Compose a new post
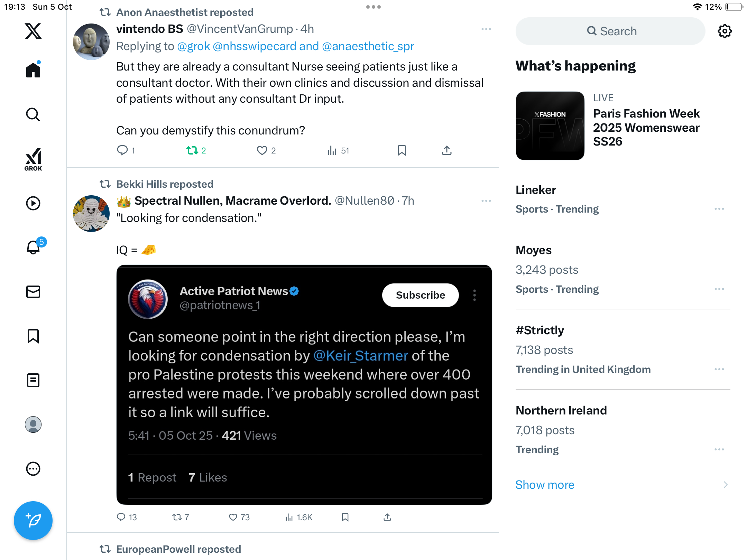Viewport: 747px width, 560px height. [x=33, y=520]
